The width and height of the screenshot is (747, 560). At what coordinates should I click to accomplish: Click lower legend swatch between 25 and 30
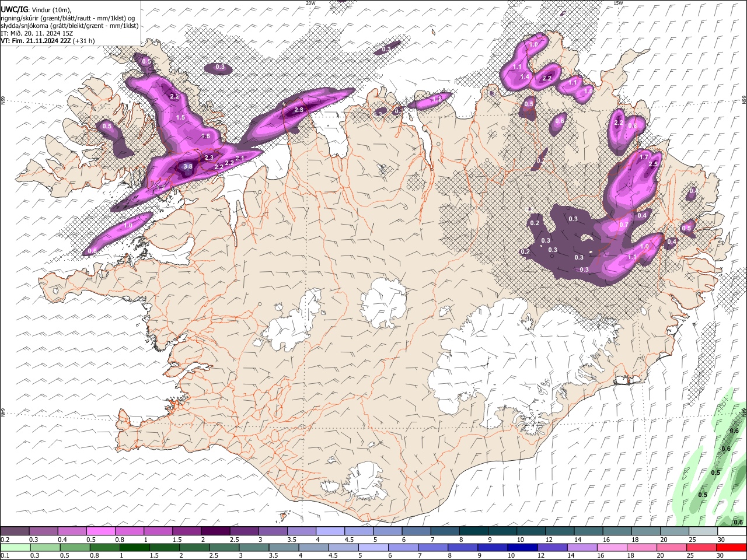[x=702, y=547]
